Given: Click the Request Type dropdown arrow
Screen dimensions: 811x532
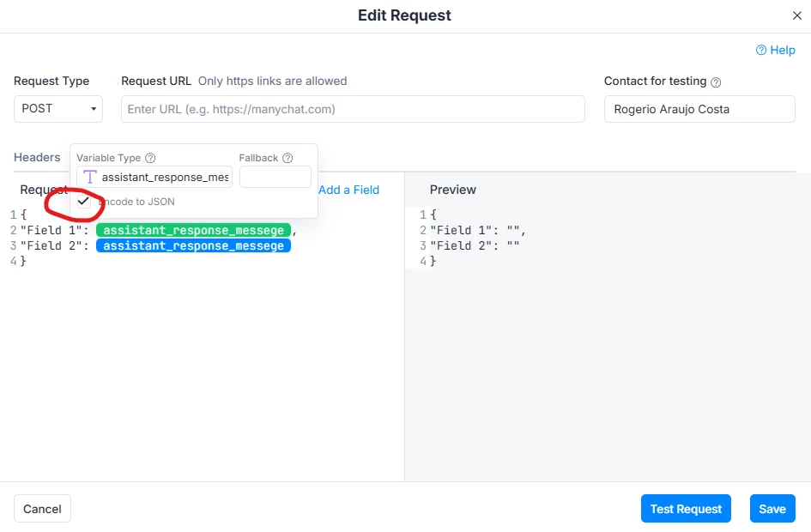Looking at the screenshot, I should [x=94, y=109].
